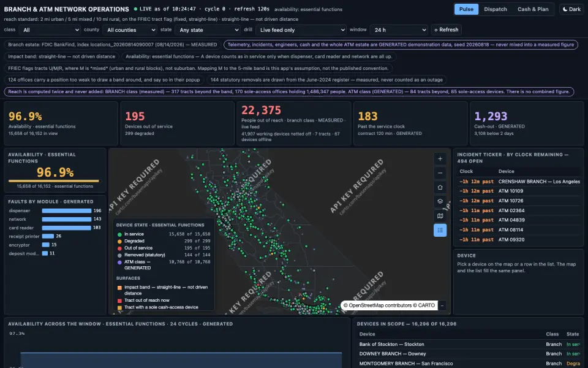Viewport: 588px width, 368px height.
Task: Reset map to home view
Action: [x=440, y=187]
